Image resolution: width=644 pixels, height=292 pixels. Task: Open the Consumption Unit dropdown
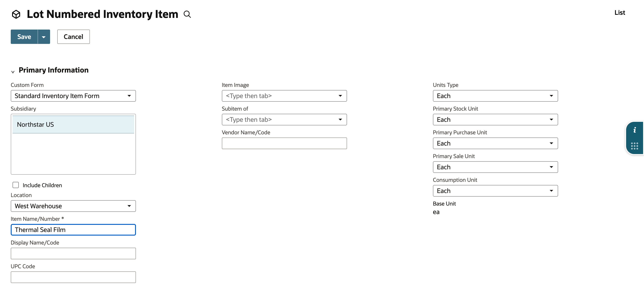(x=495, y=191)
